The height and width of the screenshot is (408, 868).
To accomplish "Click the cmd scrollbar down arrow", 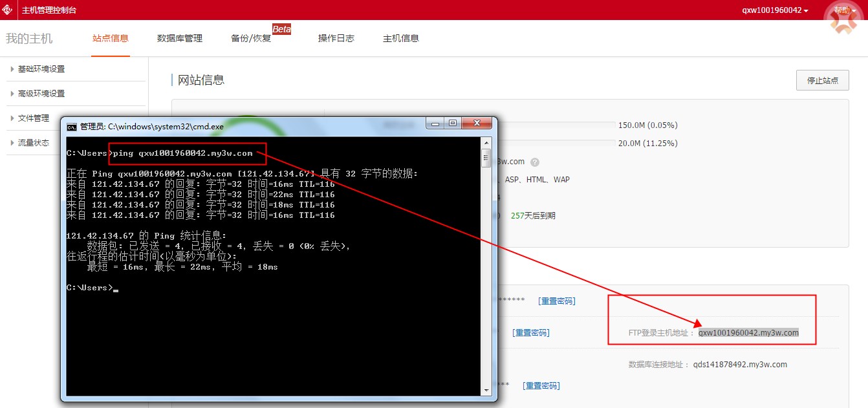I will click(486, 391).
